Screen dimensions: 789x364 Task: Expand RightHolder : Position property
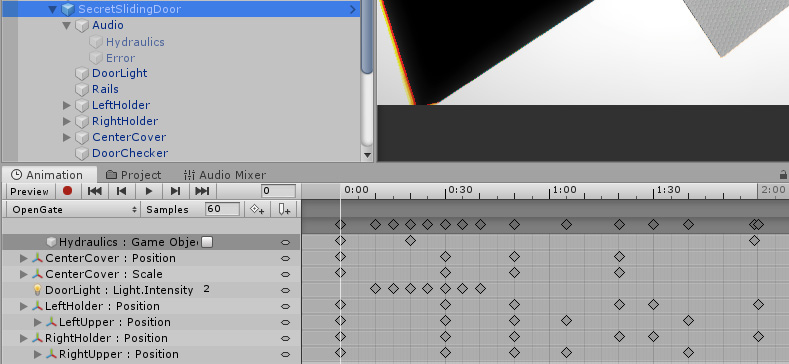click(23, 338)
